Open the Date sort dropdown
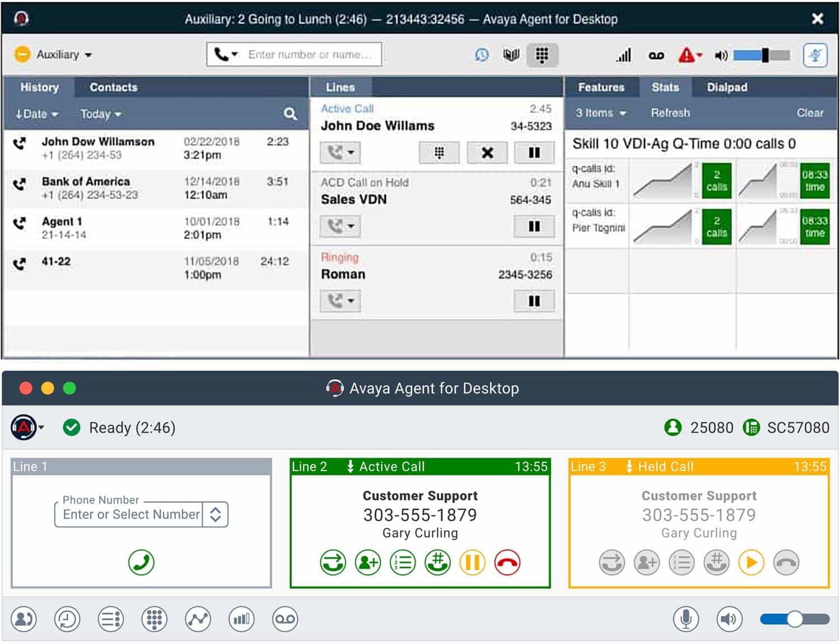This screenshot has height=644, width=840. tap(36, 114)
